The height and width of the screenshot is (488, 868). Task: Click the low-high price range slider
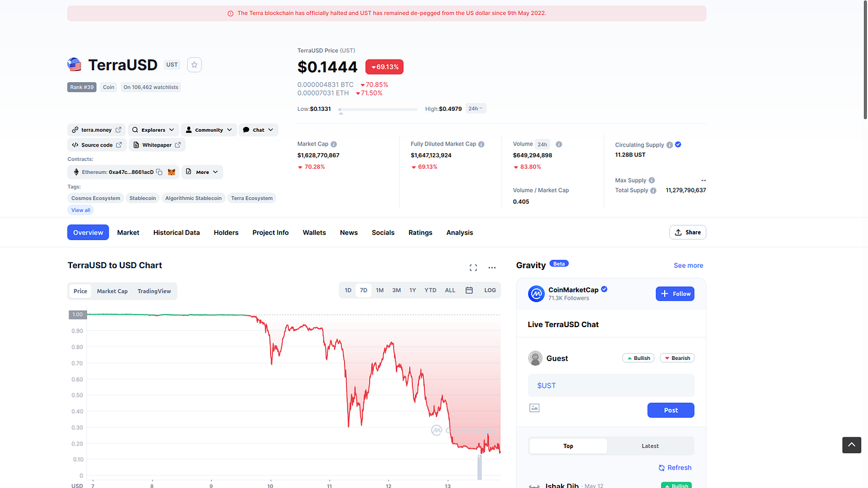[378, 110]
